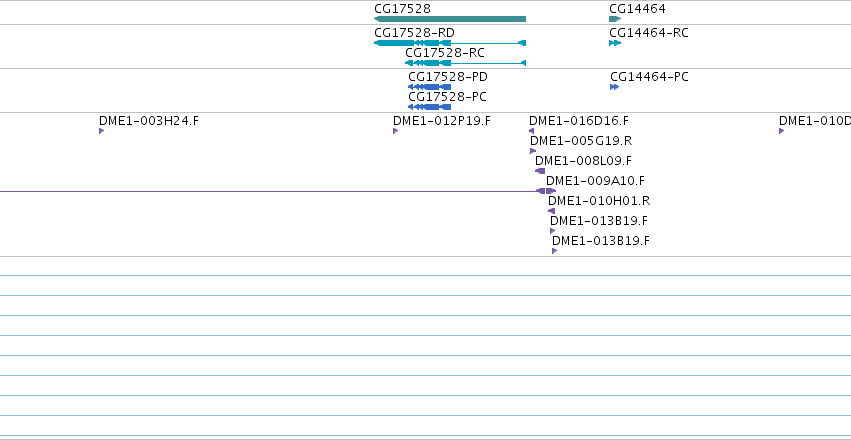The image size is (851, 440).
Task: Click the DME1-010H01.R feature label
Action: [599, 201]
